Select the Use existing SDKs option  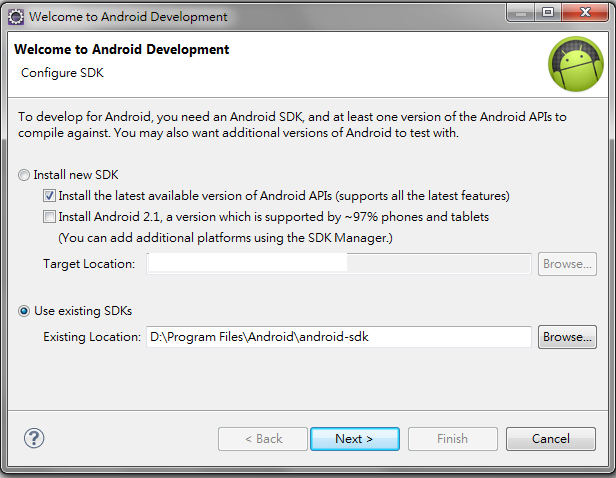[25, 311]
